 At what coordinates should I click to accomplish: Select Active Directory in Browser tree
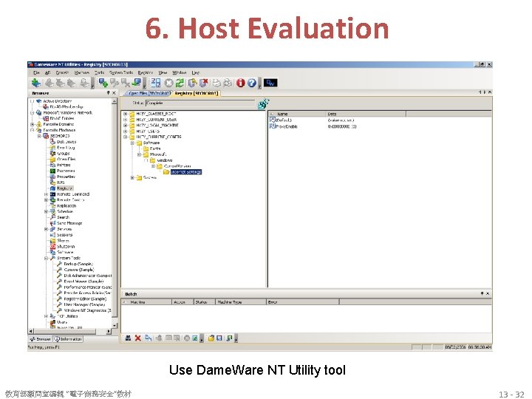tap(58, 101)
